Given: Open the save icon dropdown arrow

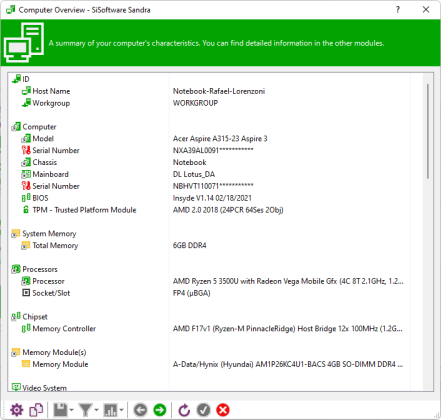Looking at the screenshot, I should coord(71,410).
